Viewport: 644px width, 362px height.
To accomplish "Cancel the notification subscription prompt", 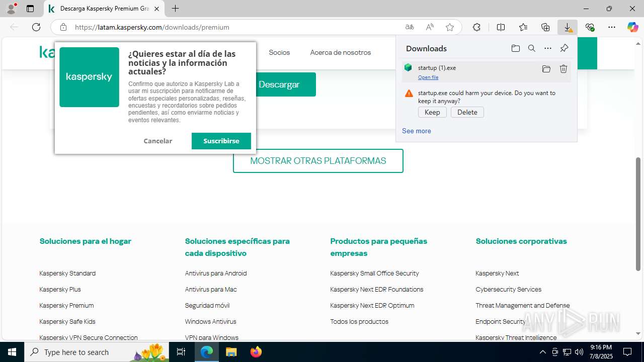I will [x=158, y=141].
